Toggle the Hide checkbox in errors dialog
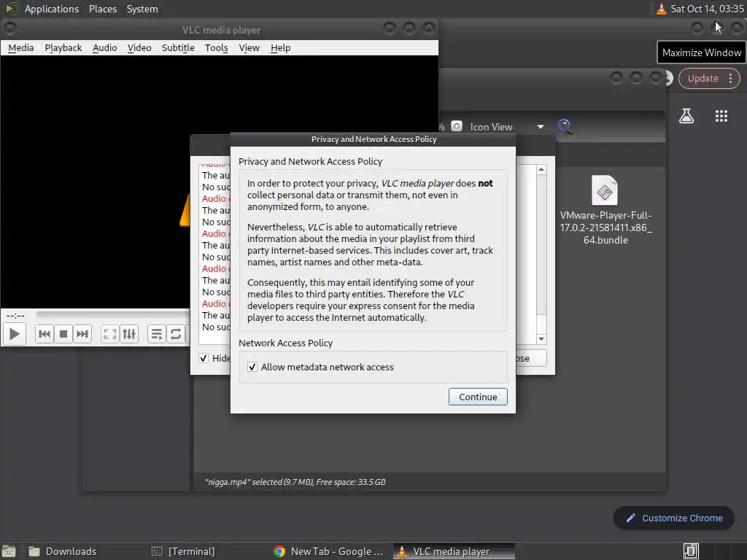Image resolution: width=747 pixels, height=560 pixels. pyautogui.click(x=204, y=358)
